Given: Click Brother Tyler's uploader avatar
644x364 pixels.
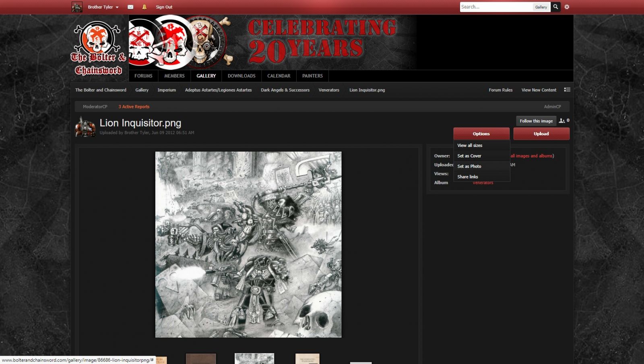Looking at the screenshot, I should pos(85,127).
